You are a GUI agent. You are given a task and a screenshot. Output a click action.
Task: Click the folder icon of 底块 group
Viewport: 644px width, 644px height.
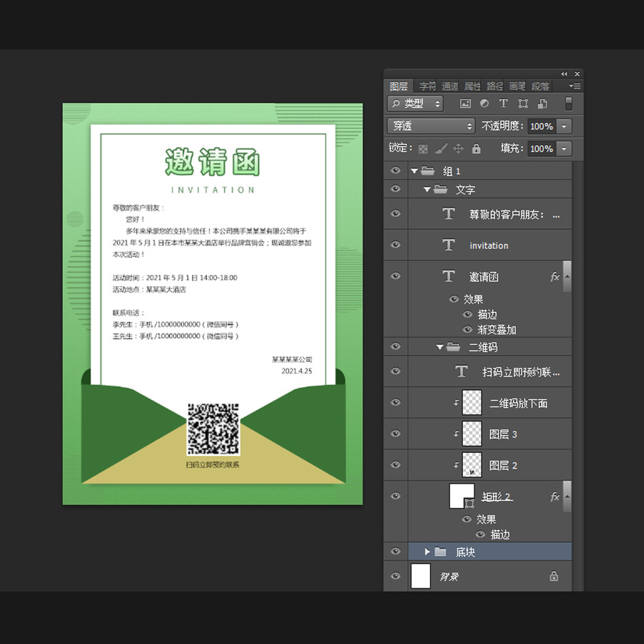[x=440, y=551]
